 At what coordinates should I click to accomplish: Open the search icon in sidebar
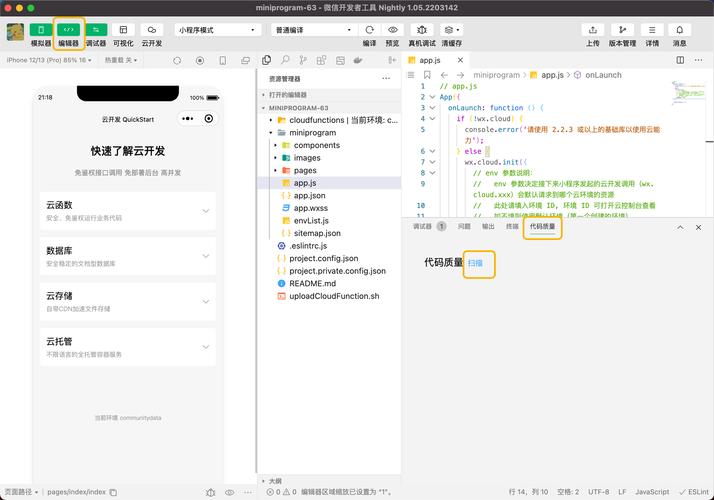click(285, 60)
